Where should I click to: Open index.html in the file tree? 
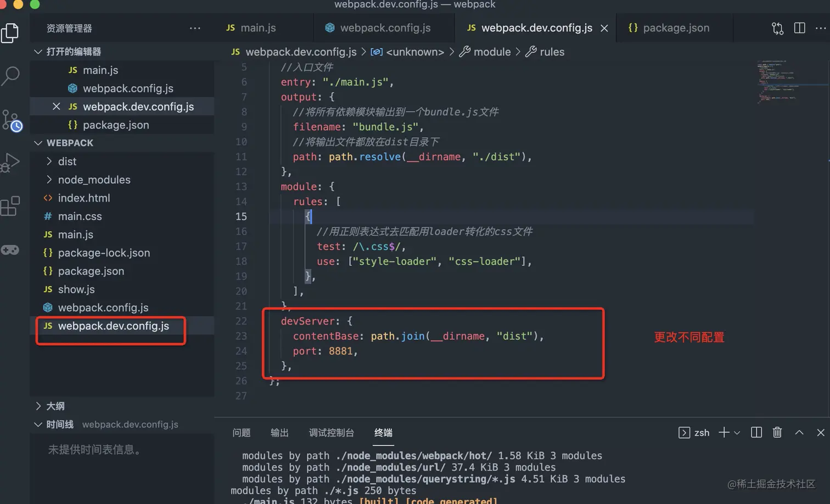[122, 198]
